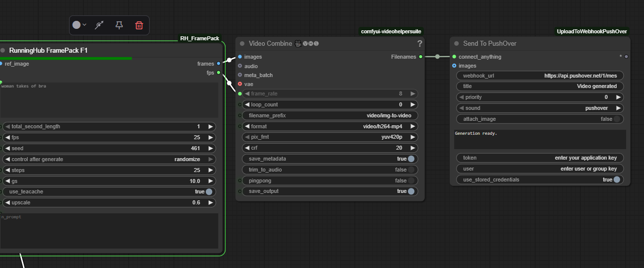The width and height of the screenshot is (644, 268).
Task: Click the meta_batch input socket
Action: pyautogui.click(x=240, y=75)
